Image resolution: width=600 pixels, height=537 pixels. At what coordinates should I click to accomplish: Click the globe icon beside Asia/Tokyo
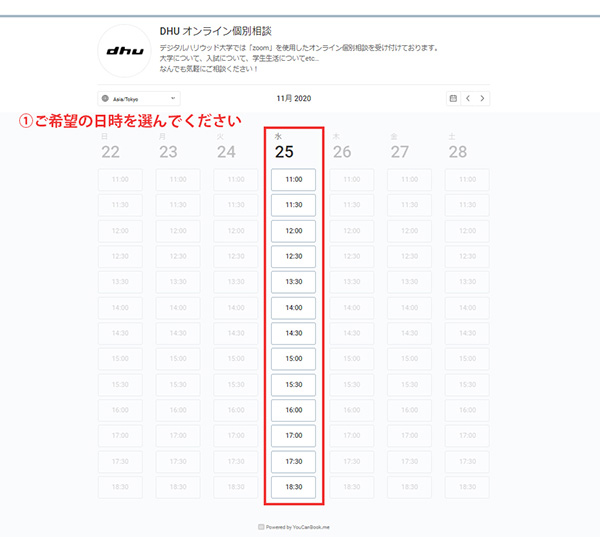106,99
